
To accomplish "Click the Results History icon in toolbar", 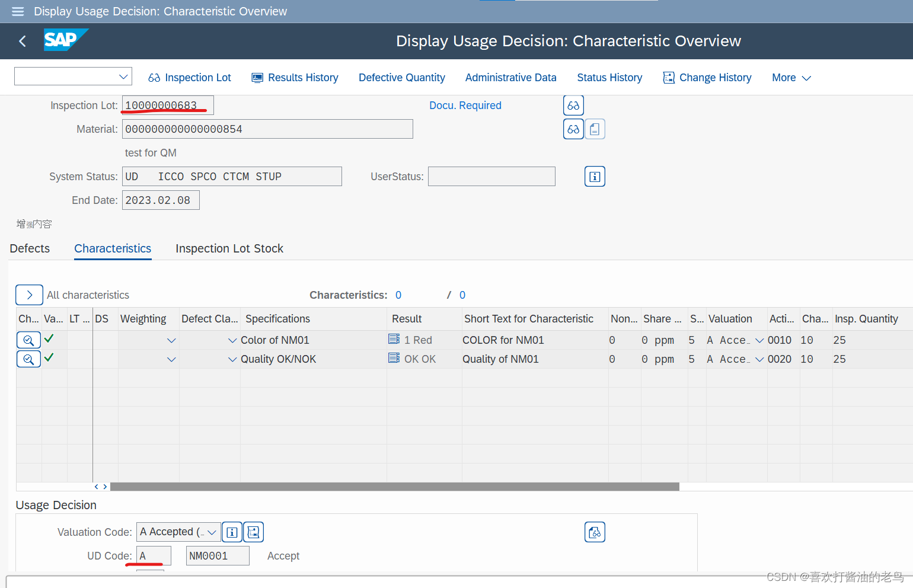I will pyautogui.click(x=257, y=77).
